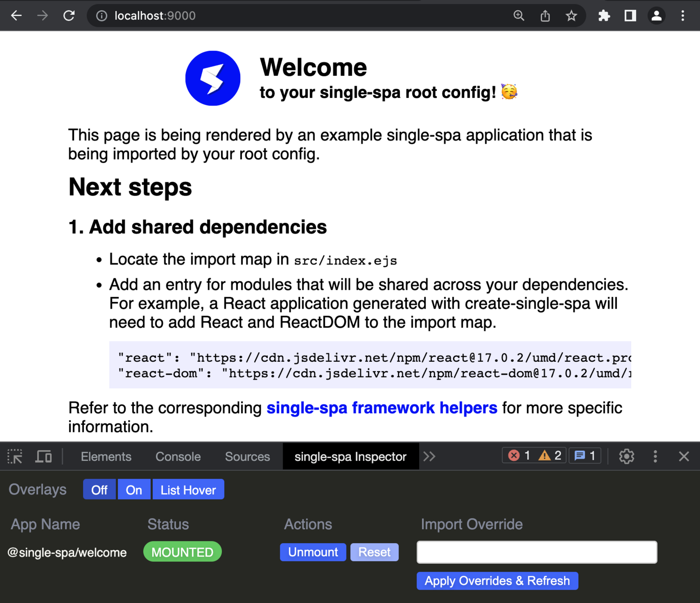
Task: Click the MOUNTED status badge
Action: [182, 552]
